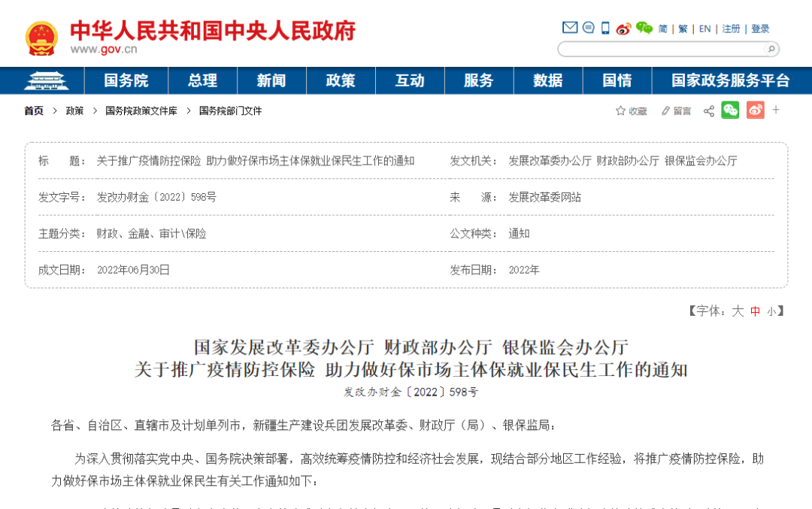Select the 数据 navigation item
The height and width of the screenshot is (509, 812).
[x=548, y=80]
